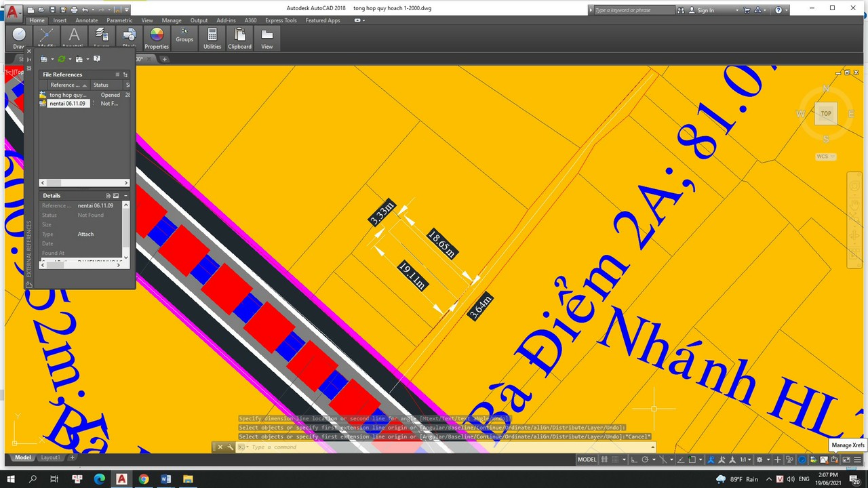Close the External References palette
This screenshot has height=488, width=868.
(x=29, y=52)
